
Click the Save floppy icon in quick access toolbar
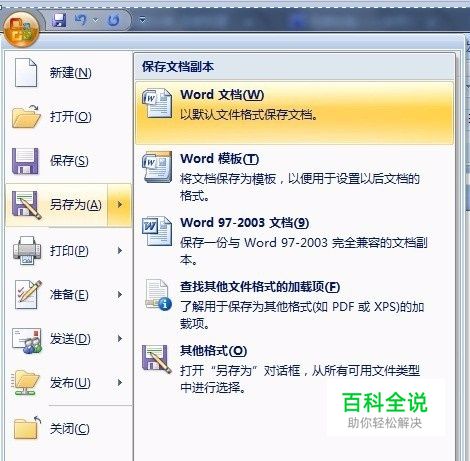59,20
